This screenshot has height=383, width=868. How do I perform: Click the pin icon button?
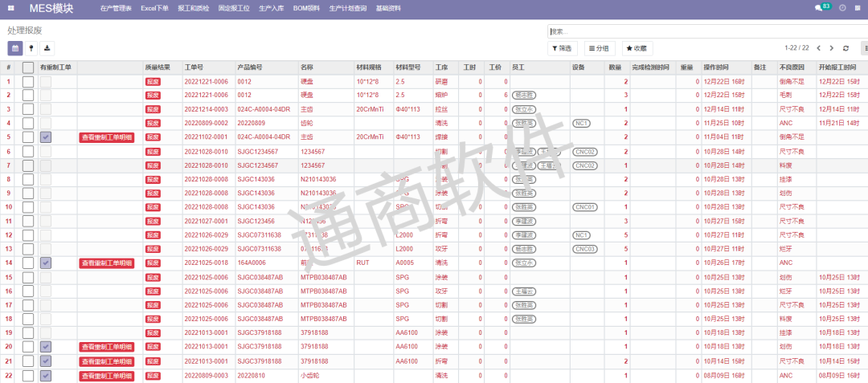point(31,48)
